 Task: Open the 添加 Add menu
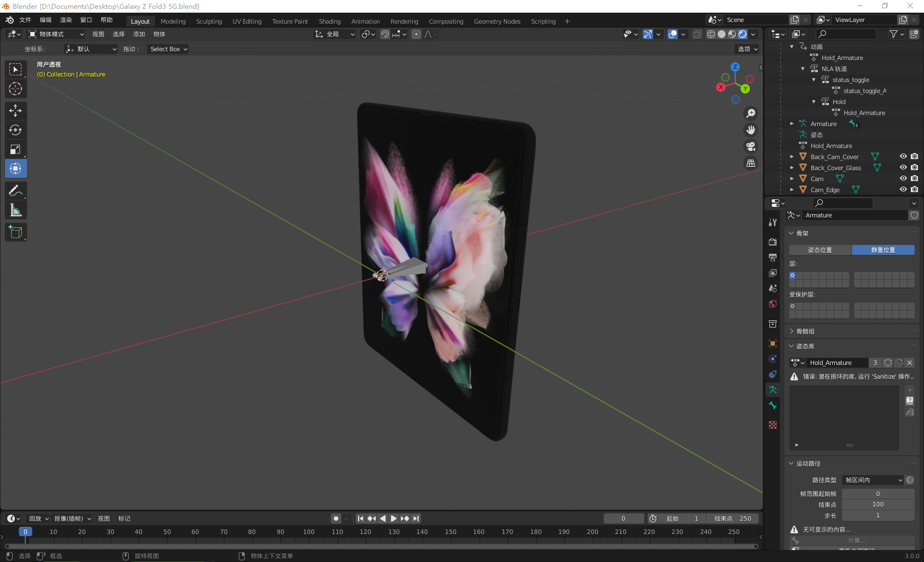[x=139, y=34]
